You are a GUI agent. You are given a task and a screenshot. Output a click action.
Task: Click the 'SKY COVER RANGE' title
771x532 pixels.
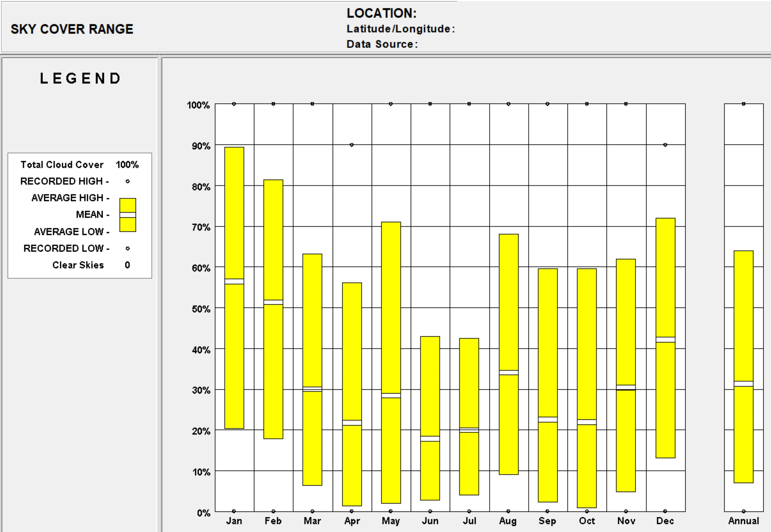tap(72, 29)
